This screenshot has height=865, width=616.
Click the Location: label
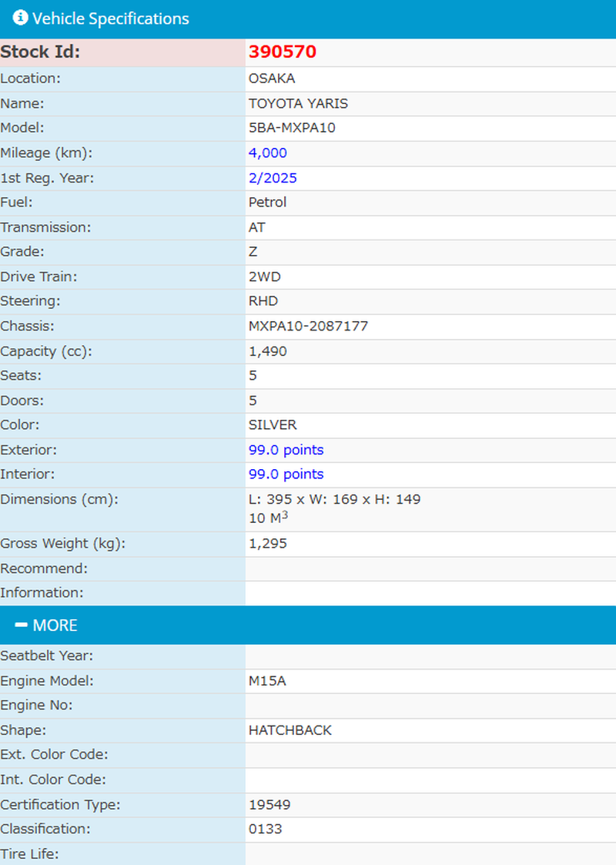coord(30,79)
